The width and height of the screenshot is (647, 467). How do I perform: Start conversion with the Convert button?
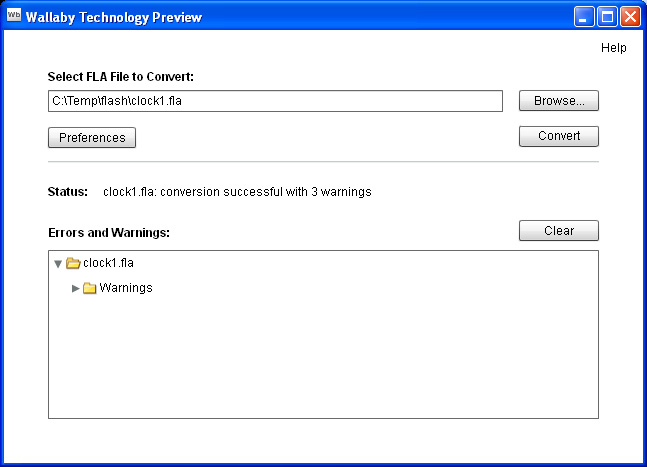coord(559,136)
